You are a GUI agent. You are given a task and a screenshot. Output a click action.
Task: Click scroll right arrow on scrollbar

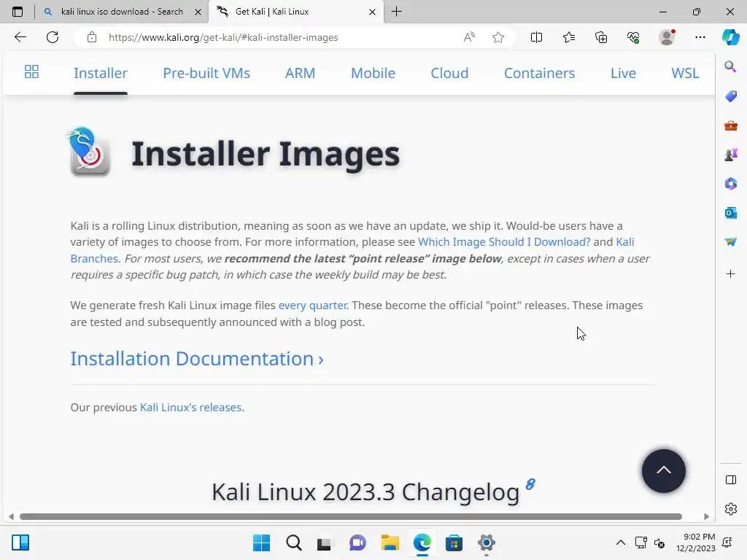tap(706, 517)
